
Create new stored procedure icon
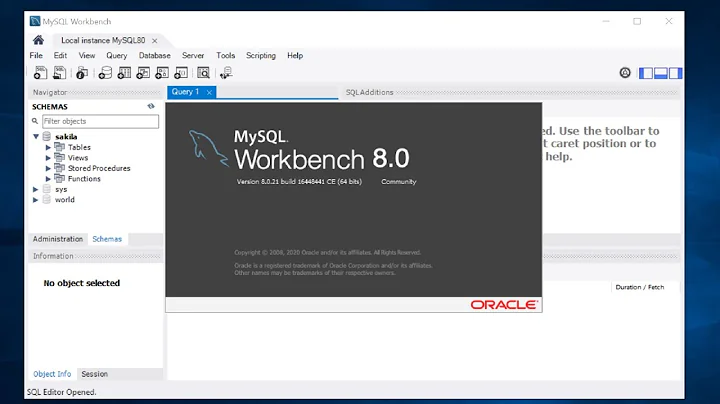(162, 73)
